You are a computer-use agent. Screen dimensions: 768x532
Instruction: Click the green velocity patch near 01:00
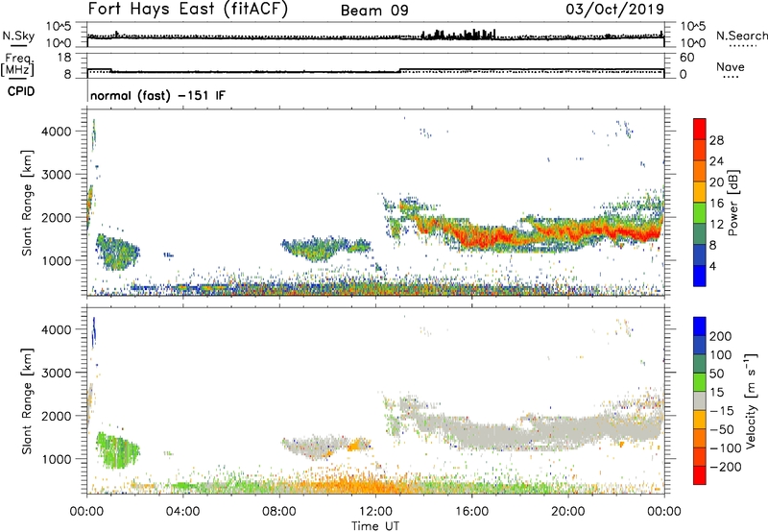115,449
